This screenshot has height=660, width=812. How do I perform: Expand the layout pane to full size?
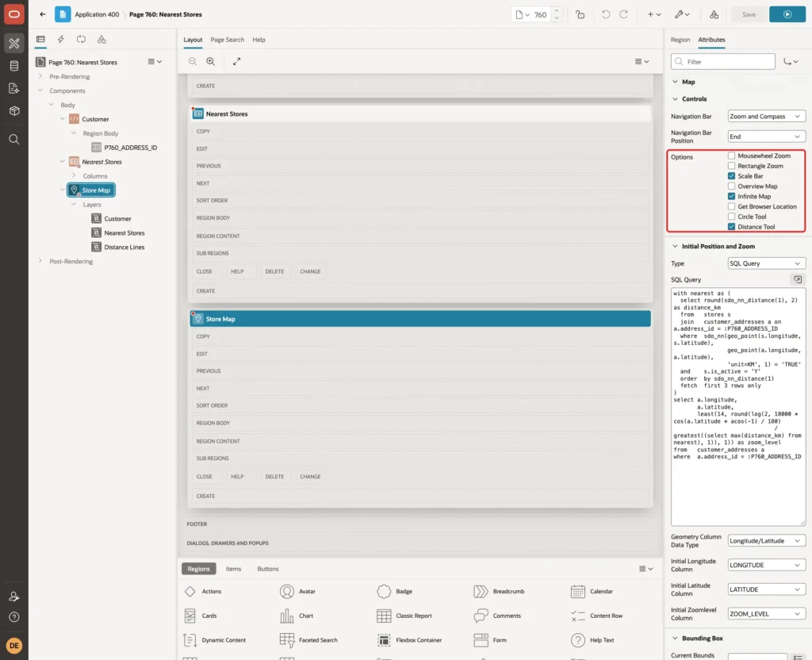pos(236,61)
